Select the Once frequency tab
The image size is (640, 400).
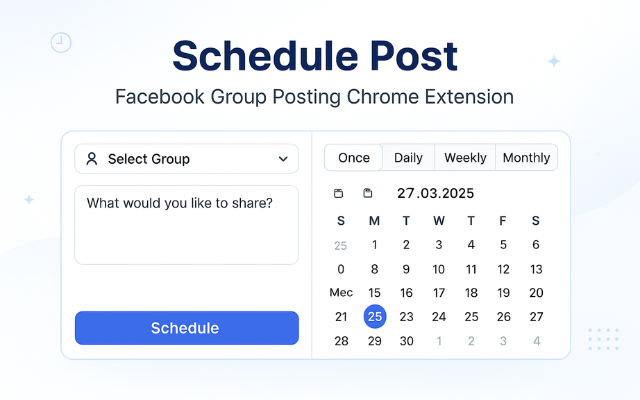click(x=353, y=158)
